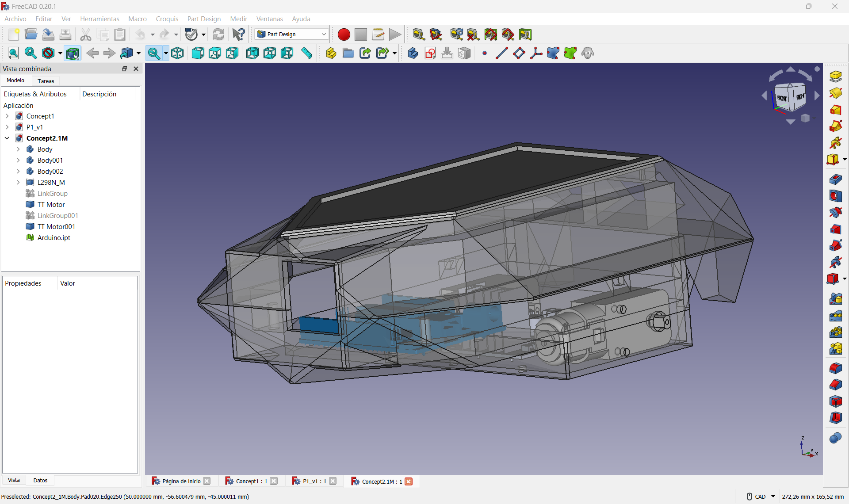Image resolution: width=849 pixels, height=504 pixels.
Task: Expand the Body001 tree item
Action: coord(18,160)
